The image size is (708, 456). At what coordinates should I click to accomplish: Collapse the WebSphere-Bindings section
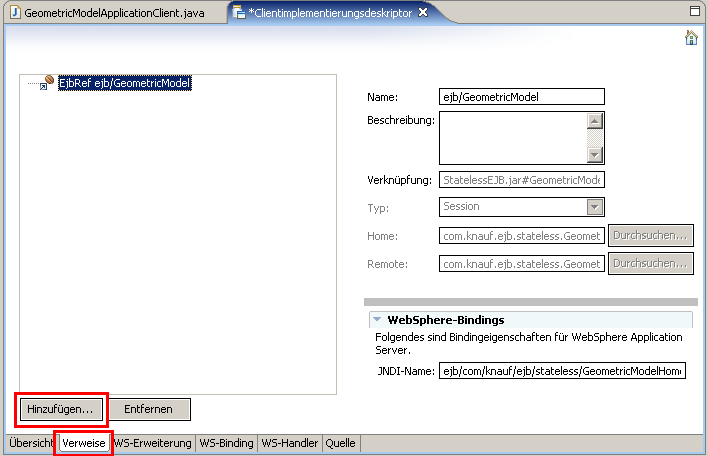point(377,320)
